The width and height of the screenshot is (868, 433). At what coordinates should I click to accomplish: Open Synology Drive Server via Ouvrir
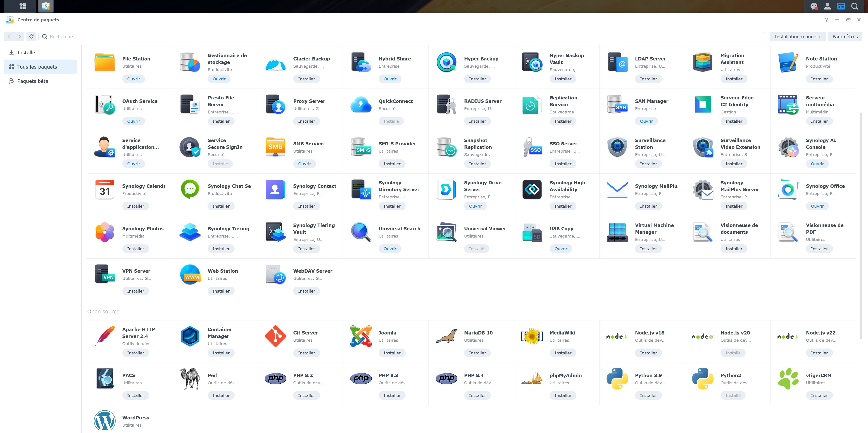(475, 206)
